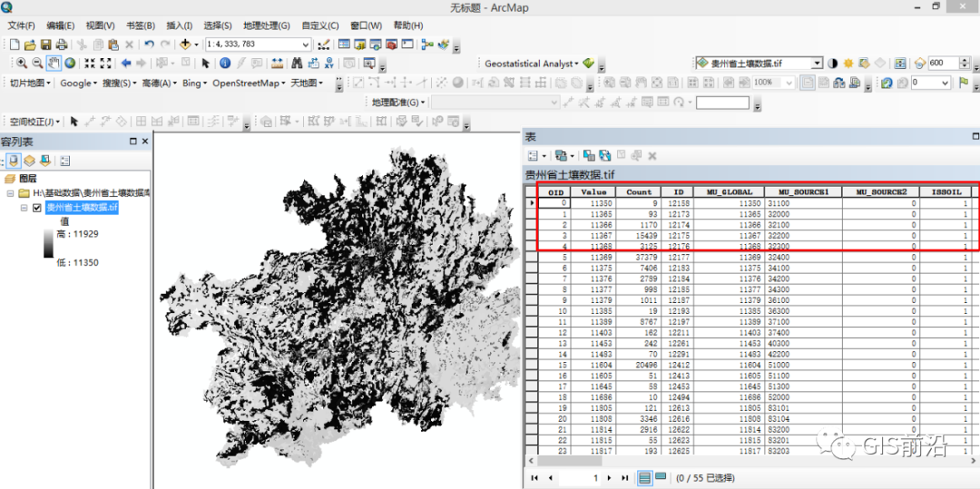Toggle show all records view button

(644, 477)
